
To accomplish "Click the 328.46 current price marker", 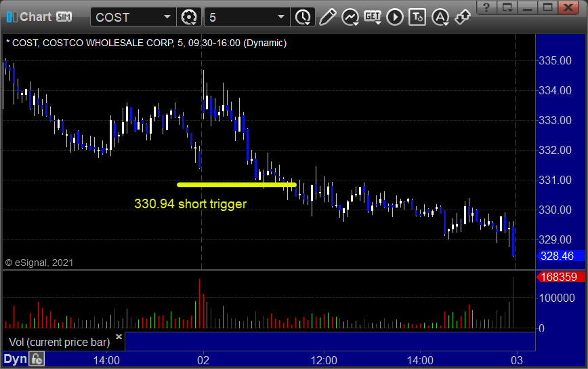I will [561, 256].
